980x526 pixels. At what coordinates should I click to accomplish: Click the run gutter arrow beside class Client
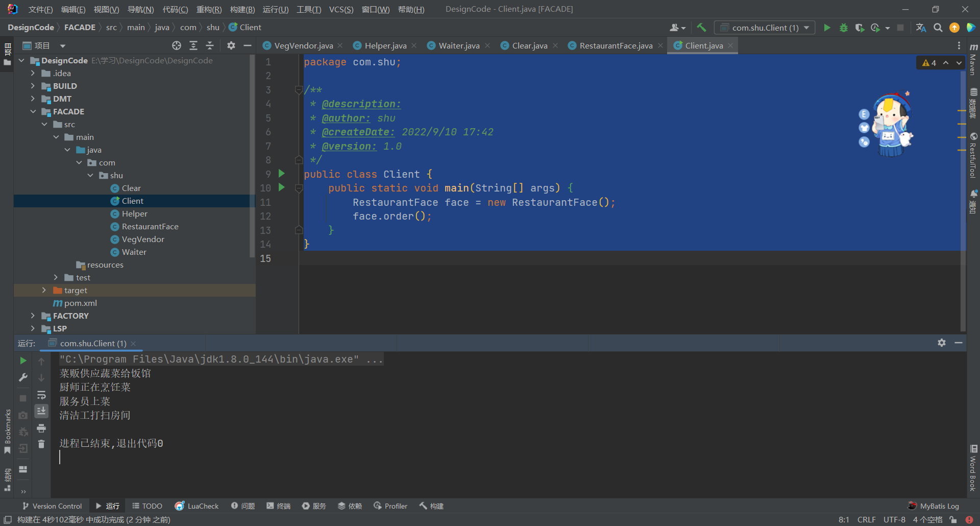pyautogui.click(x=281, y=174)
